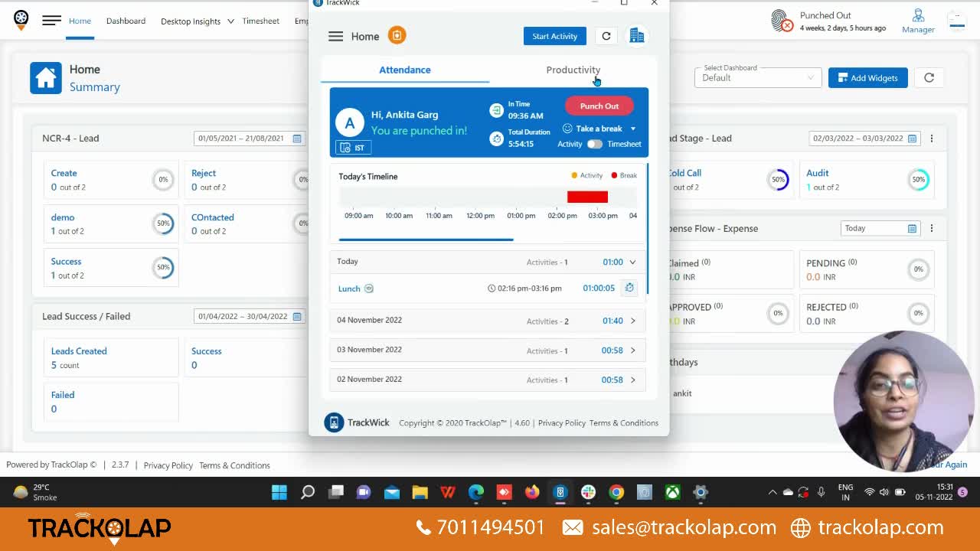
Task: Open Microsoft Edge from the taskbar
Action: 476,492
